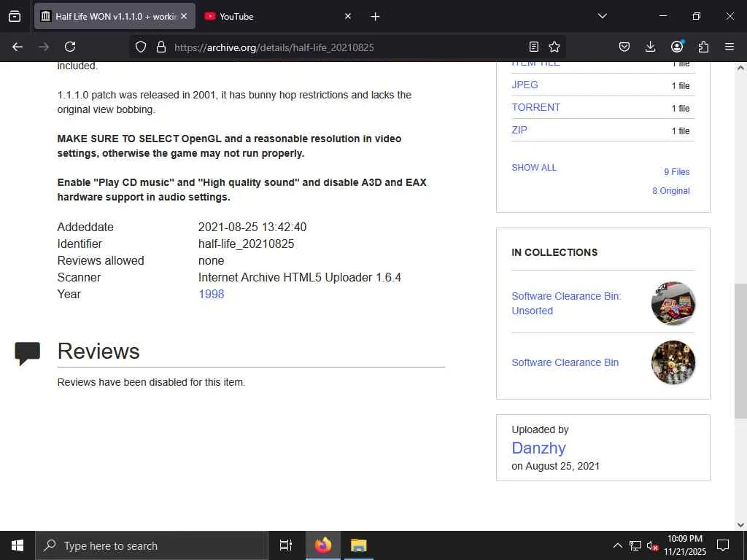Open File Explorer from the taskbar
The image size is (747, 560).
tap(358, 545)
